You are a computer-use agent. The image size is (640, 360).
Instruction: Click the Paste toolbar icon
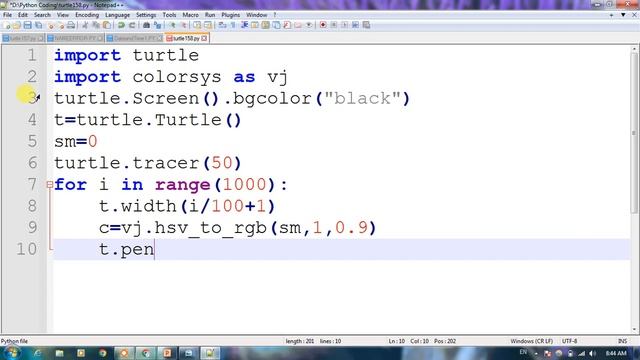pyautogui.click(x=107, y=25)
